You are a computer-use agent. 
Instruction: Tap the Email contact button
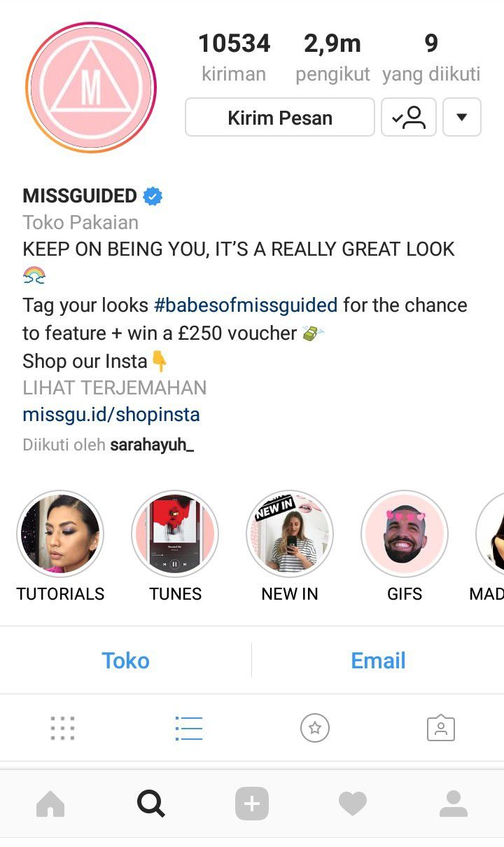coord(378,660)
